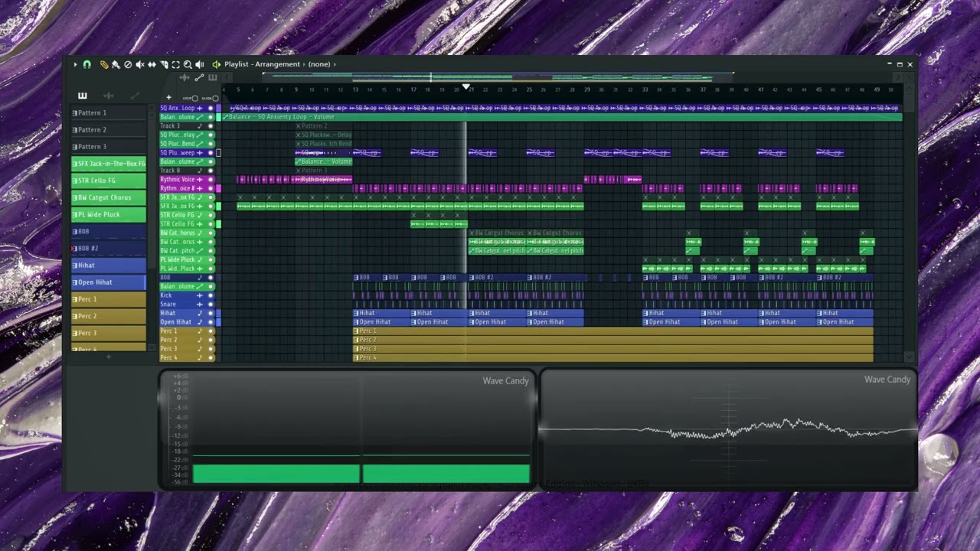Enable the STEP checkbox

(194, 98)
